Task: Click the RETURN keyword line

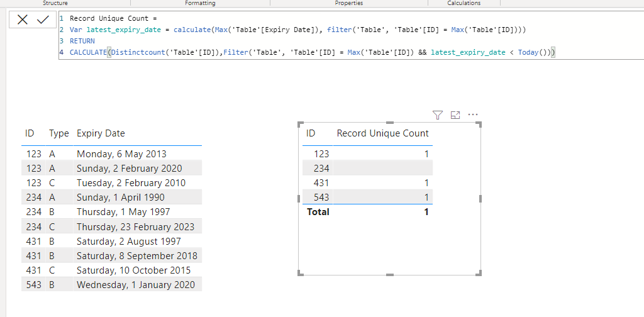Action: [x=82, y=41]
